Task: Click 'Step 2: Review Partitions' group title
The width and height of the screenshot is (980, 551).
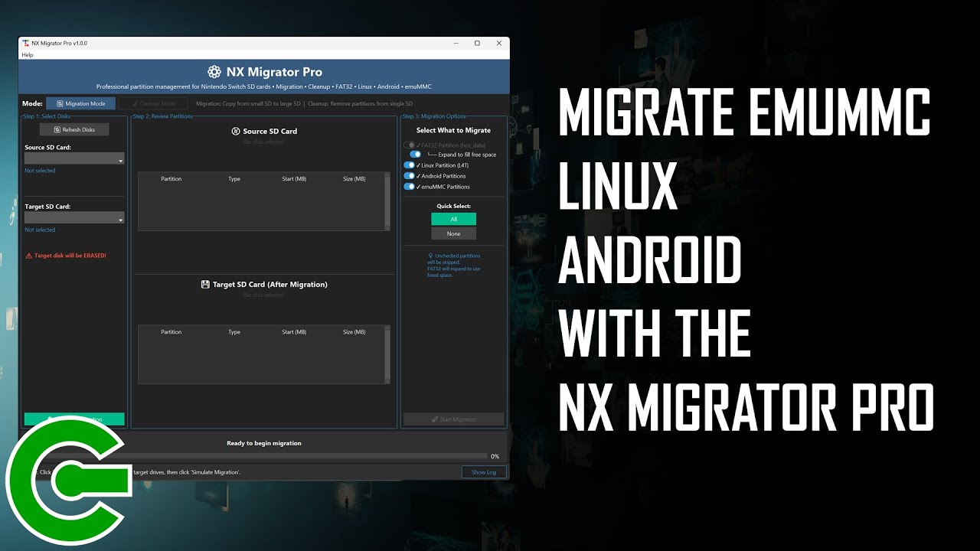Action: (163, 116)
